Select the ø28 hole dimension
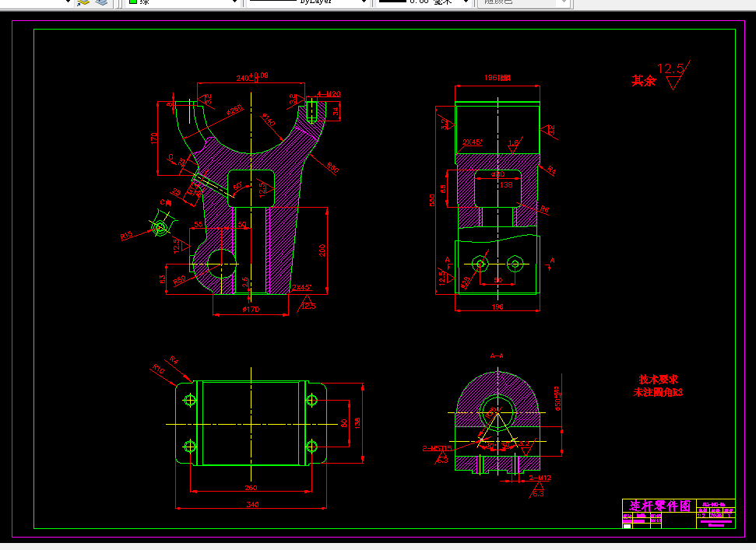Viewport: 756px width, 550px height. click(465, 282)
